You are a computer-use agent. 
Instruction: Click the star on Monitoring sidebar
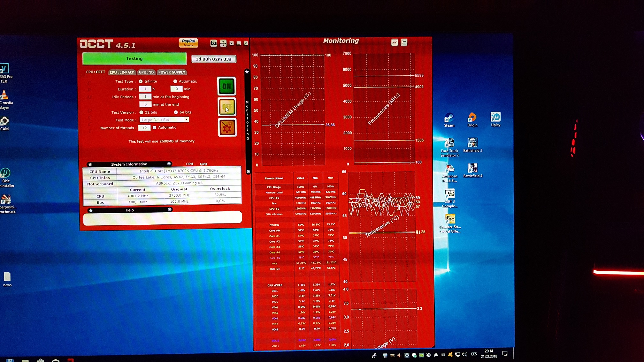(247, 72)
